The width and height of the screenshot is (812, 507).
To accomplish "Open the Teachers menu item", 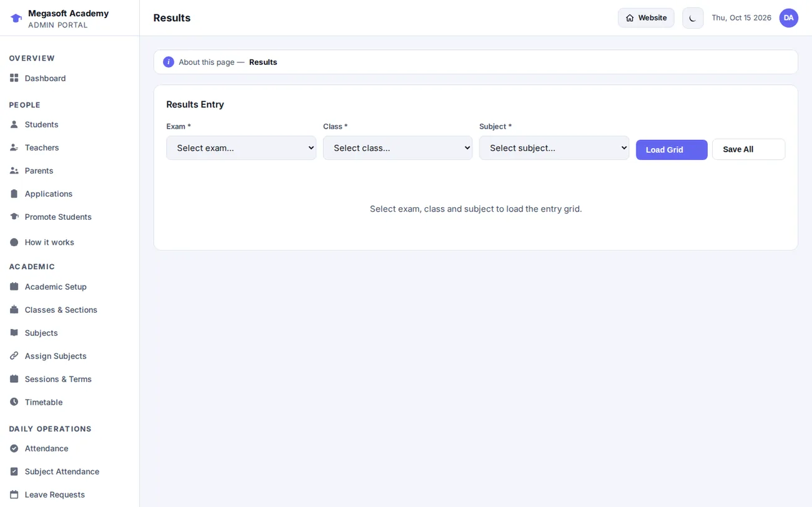I will click(x=69, y=147).
